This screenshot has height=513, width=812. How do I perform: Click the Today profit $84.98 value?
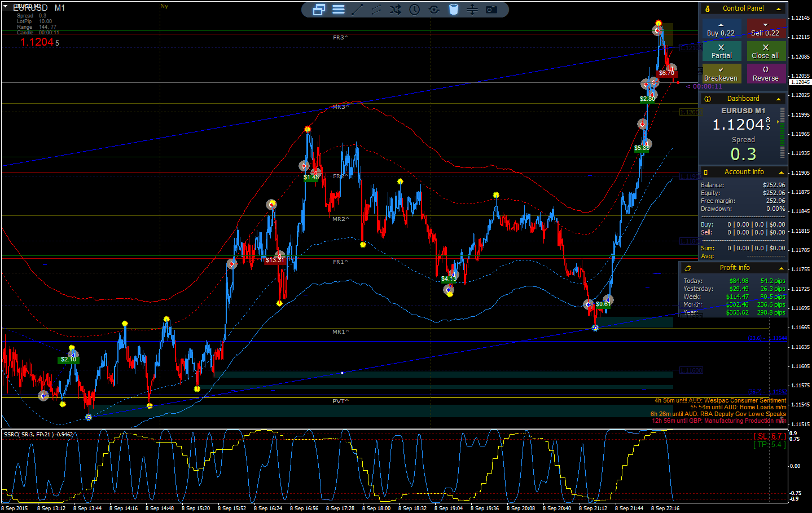click(x=739, y=281)
